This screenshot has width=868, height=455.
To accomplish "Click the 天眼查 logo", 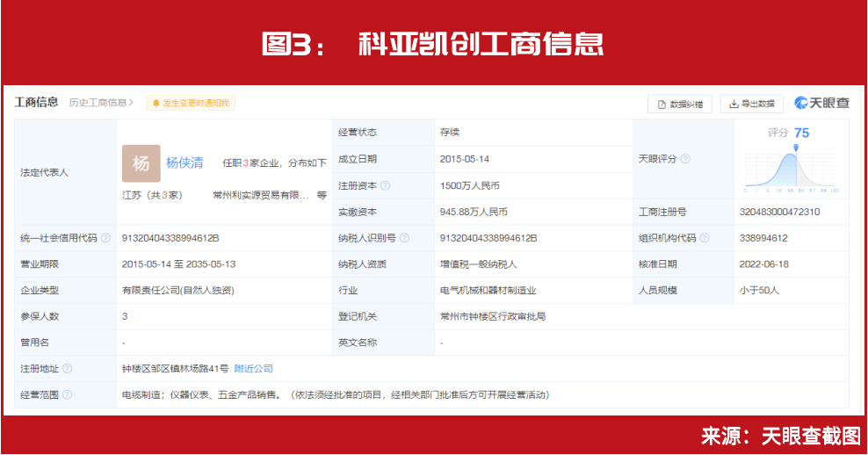I will pos(821,103).
